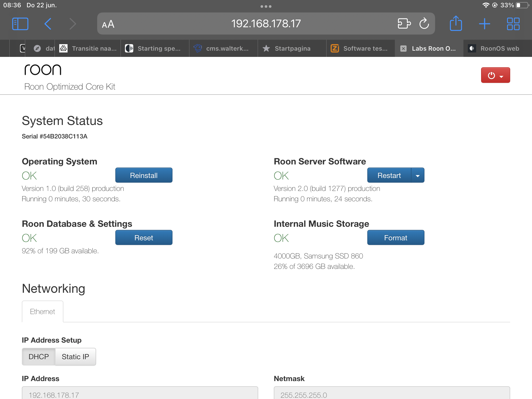This screenshot has height=399, width=532.
Task: Click Format for Internal Music Storage
Action: [x=395, y=238]
